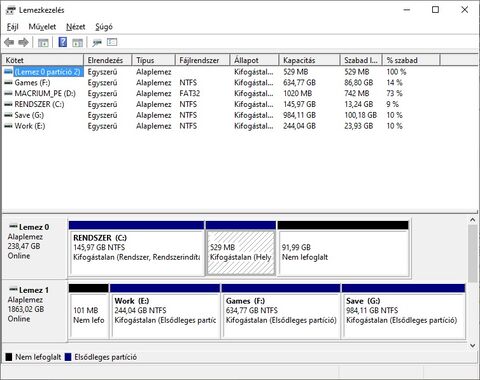Click the Lemez 1 disk icon
This screenshot has height=380, width=480.
[x=13, y=290]
